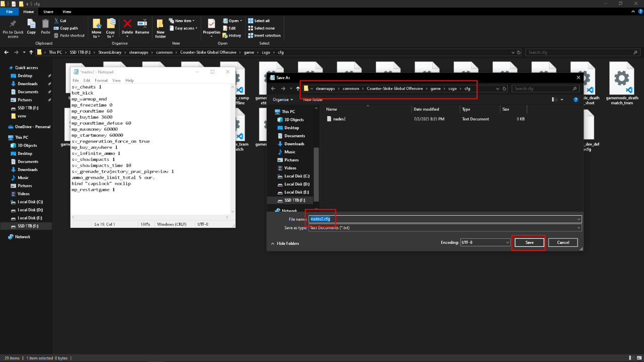644x362 pixels.
Task: Open Notepad's Help menu
Action: pos(130,80)
